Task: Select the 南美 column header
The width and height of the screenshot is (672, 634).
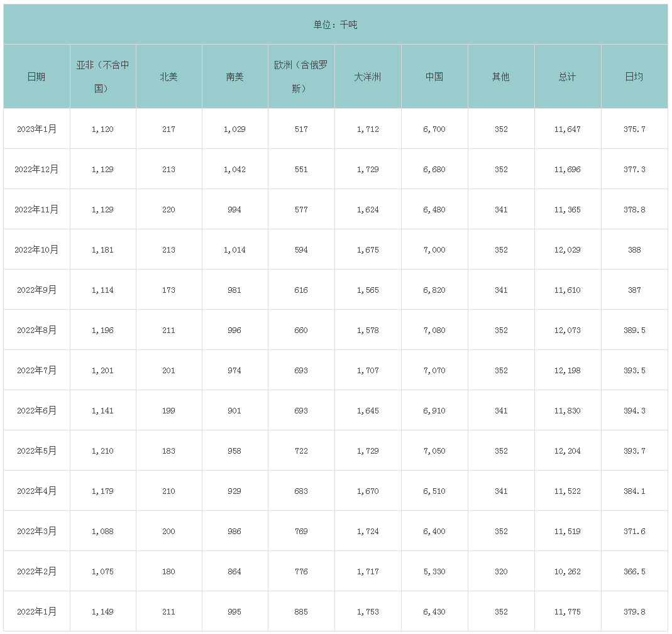Action: click(x=234, y=77)
